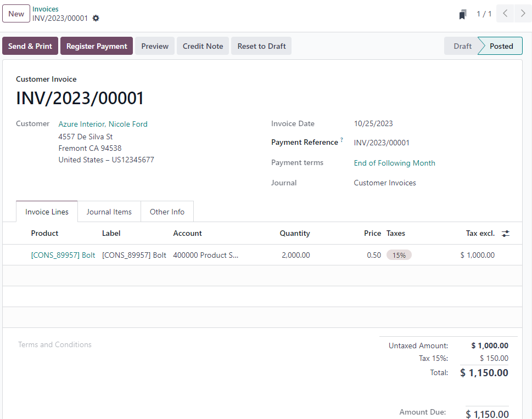
Task: Click the 15% tax tag
Action: tap(399, 255)
